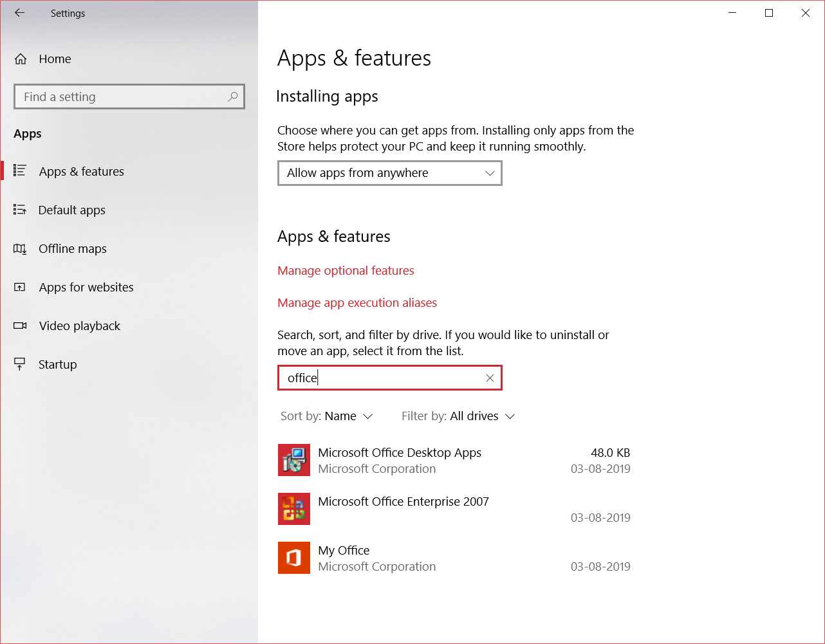Click the Apps section label in sidebar

28,134
